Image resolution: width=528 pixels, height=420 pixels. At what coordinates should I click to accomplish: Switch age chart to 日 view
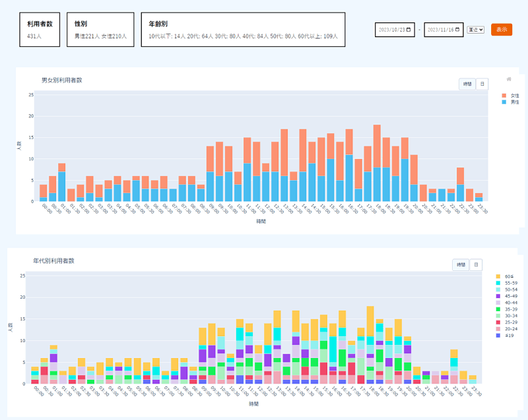pyautogui.click(x=476, y=264)
